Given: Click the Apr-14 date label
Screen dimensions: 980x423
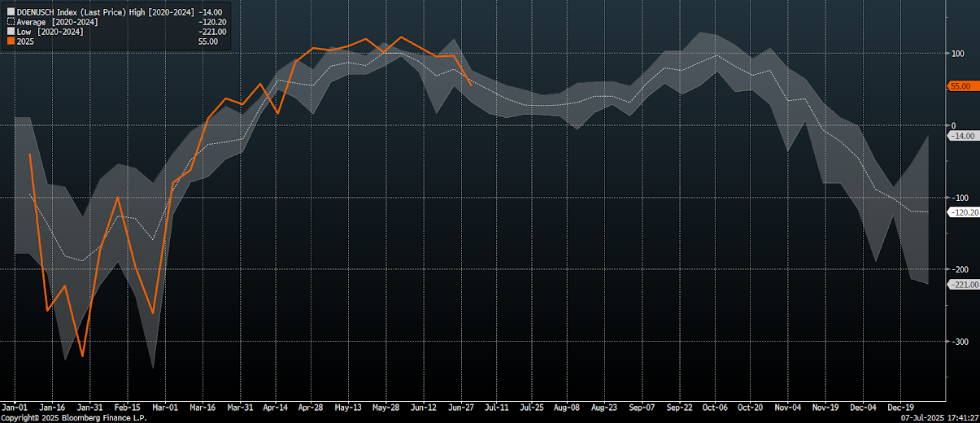Looking at the screenshot, I should click(276, 407).
